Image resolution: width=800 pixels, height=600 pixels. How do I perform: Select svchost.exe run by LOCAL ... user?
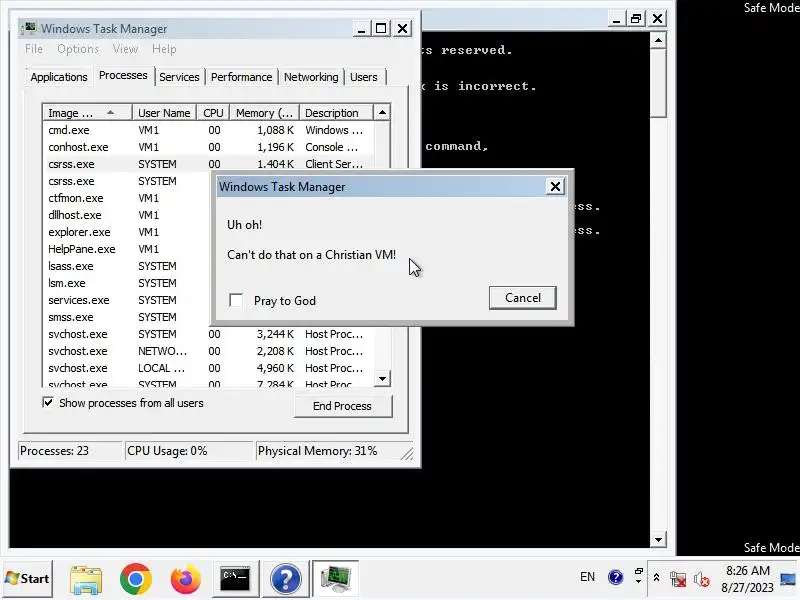(208, 368)
